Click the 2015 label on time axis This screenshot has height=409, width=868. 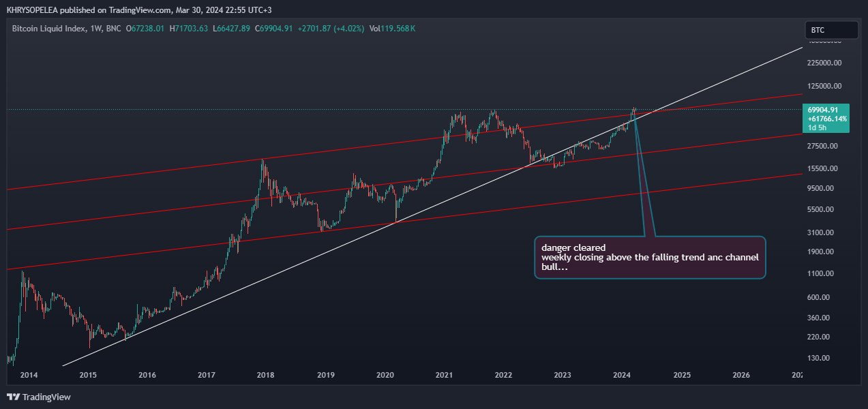point(88,375)
